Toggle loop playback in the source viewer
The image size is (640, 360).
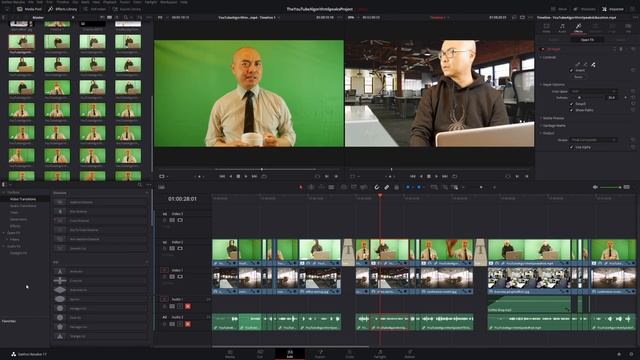pyautogui.click(x=264, y=176)
